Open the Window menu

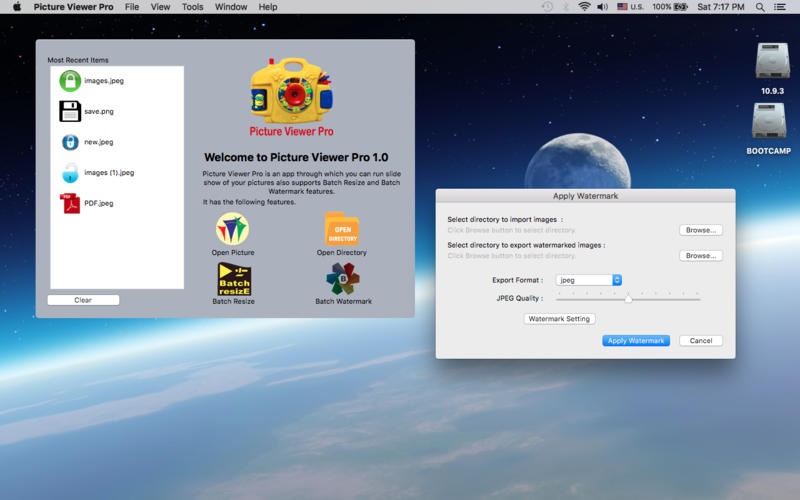tap(231, 7)
